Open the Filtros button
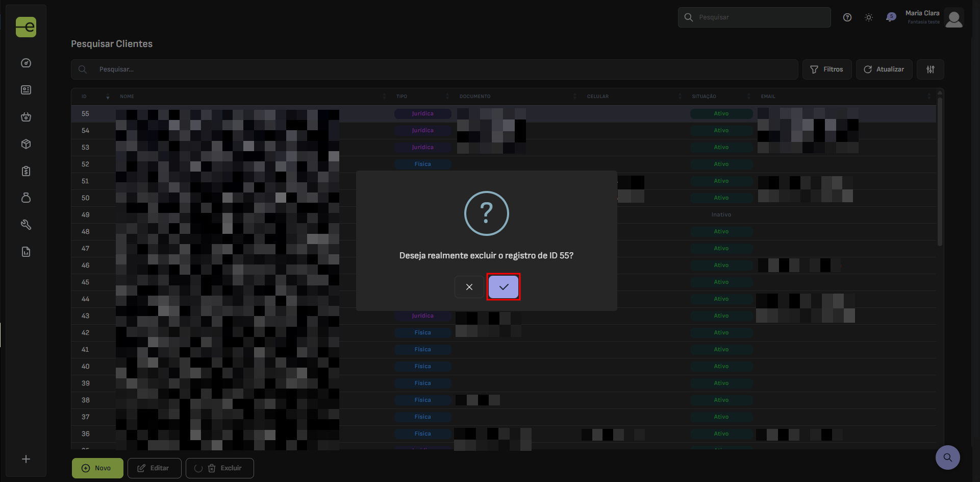The height and width of the screenshot is (482, 980). 827,69
